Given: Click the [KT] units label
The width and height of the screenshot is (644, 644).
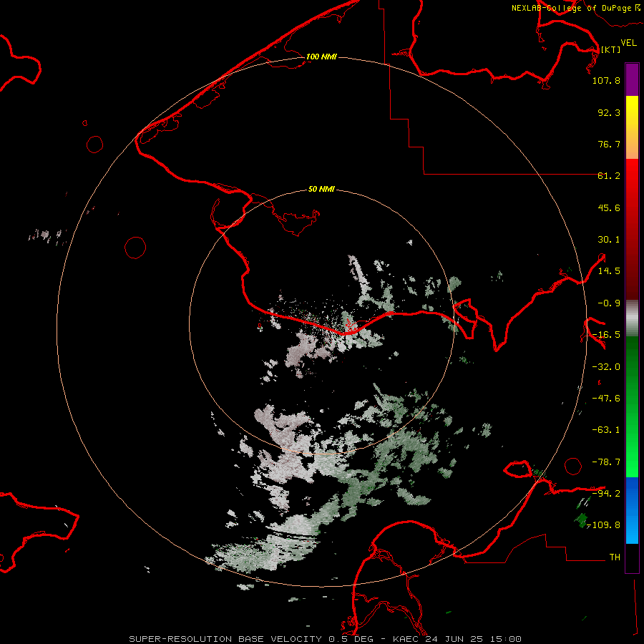Looking at the screenshot, I should 611,49.
